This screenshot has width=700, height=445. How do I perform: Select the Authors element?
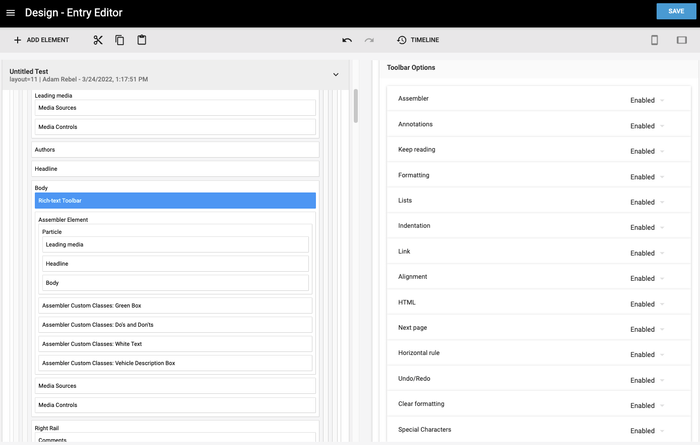pyautogui.click(x=175, y=150)
